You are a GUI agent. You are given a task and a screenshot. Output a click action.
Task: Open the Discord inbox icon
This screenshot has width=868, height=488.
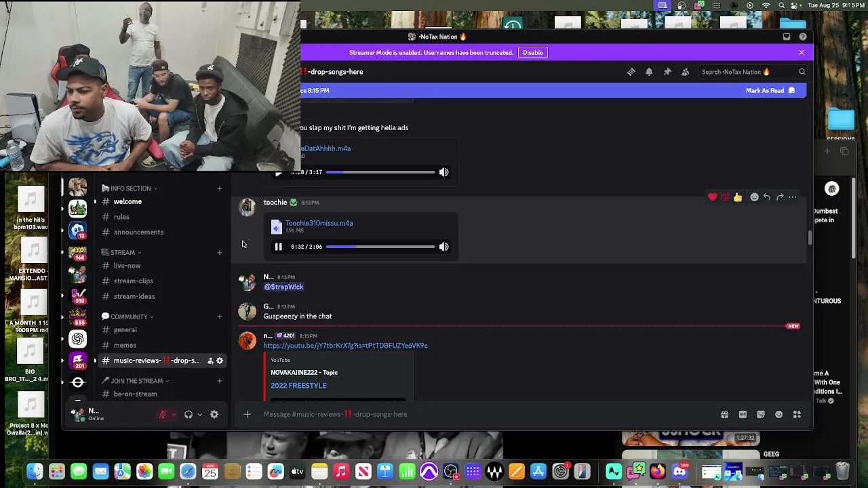point(787,37)
